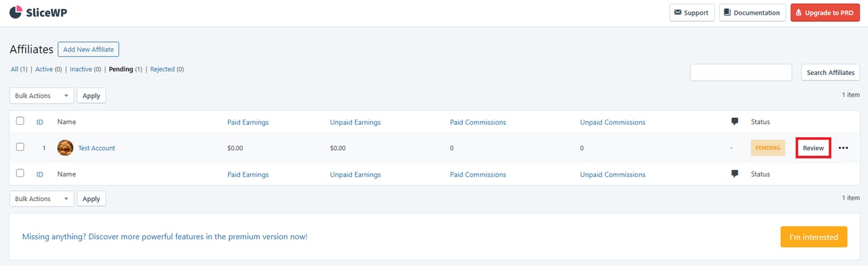Show the Rejected affiliates filter
The image size is (868, 271).
[162, 69]
